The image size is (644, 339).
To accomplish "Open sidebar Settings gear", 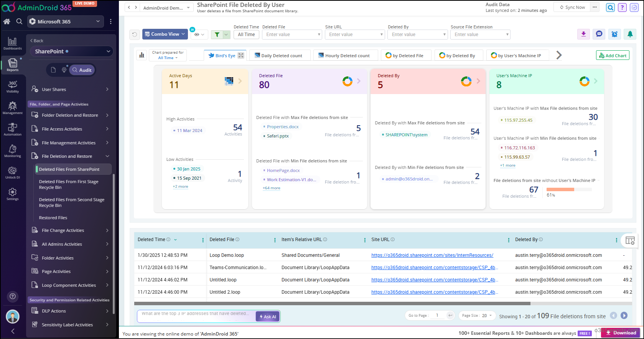I will point(13,194).
